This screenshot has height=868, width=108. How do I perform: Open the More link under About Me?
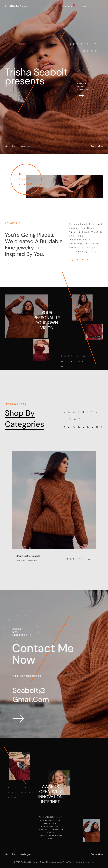[80, 260]
